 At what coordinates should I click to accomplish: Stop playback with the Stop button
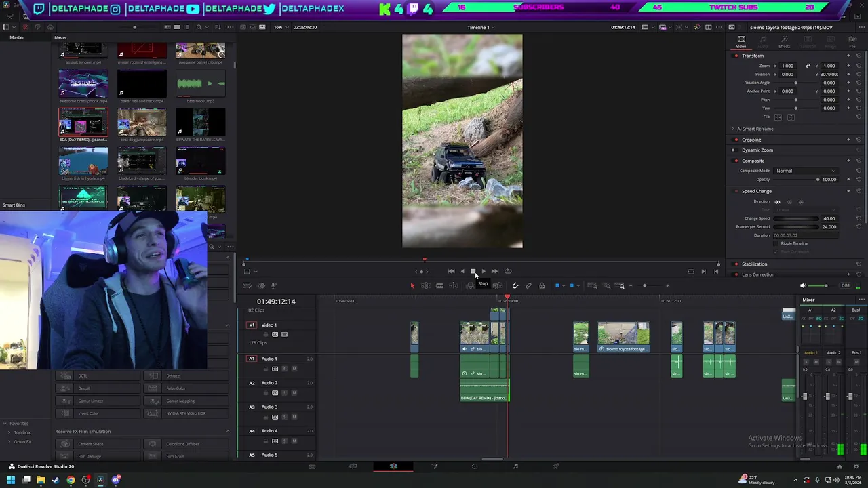point(473,271)
